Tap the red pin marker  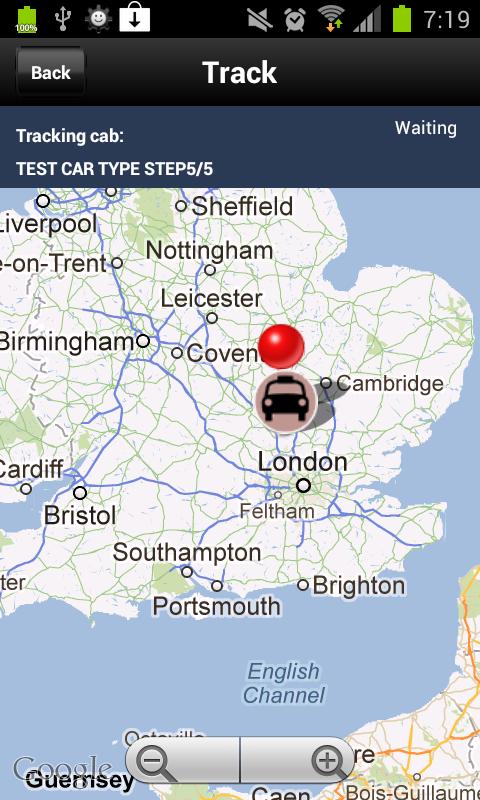pyautogui.click(x=281, y=346)
